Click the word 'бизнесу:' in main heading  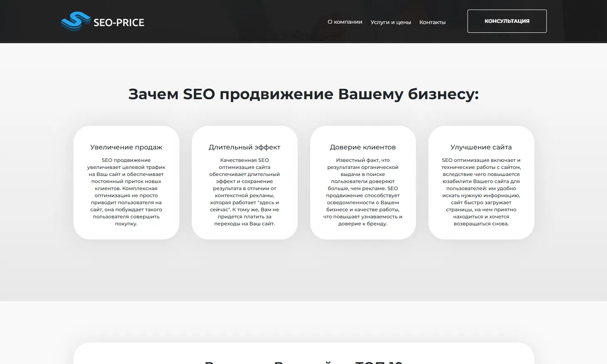pyautogui.click(x=443, y=94)
